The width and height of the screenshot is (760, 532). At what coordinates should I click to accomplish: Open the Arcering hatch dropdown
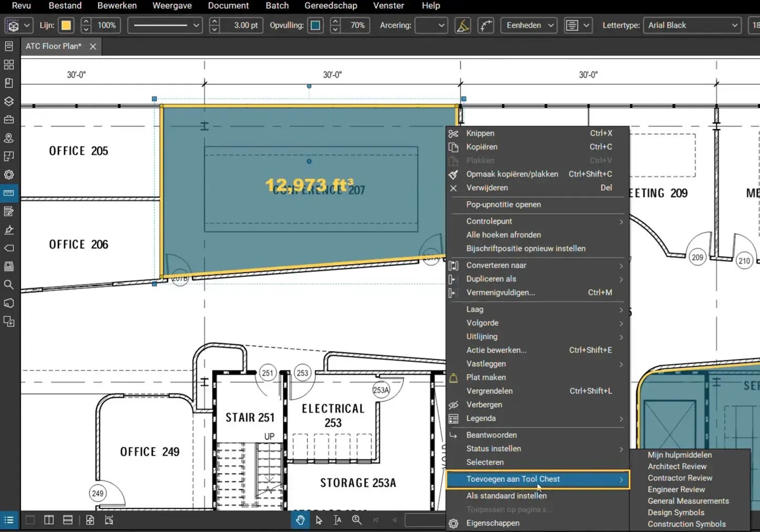(x=431, y=25)
